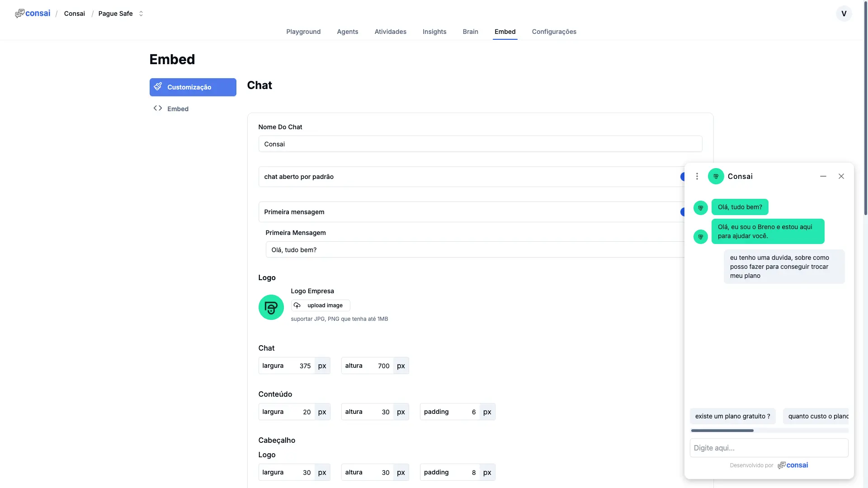This screenshot has height=488, width=868.
Task: Toggle the 'chat aberto por padrão' switch
Action: pos(683,177)
